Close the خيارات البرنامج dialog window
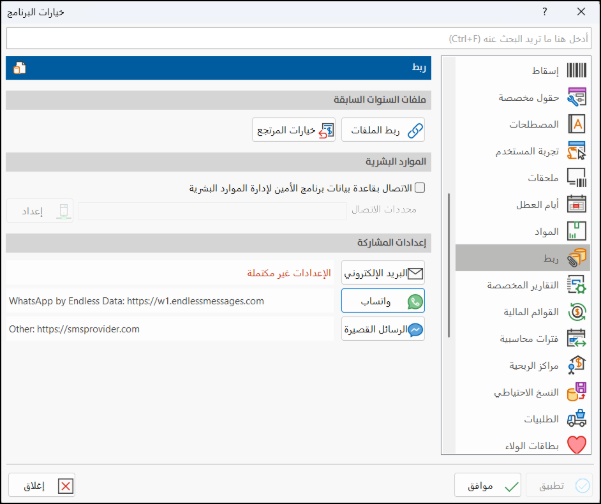 [x=581, y=12]
